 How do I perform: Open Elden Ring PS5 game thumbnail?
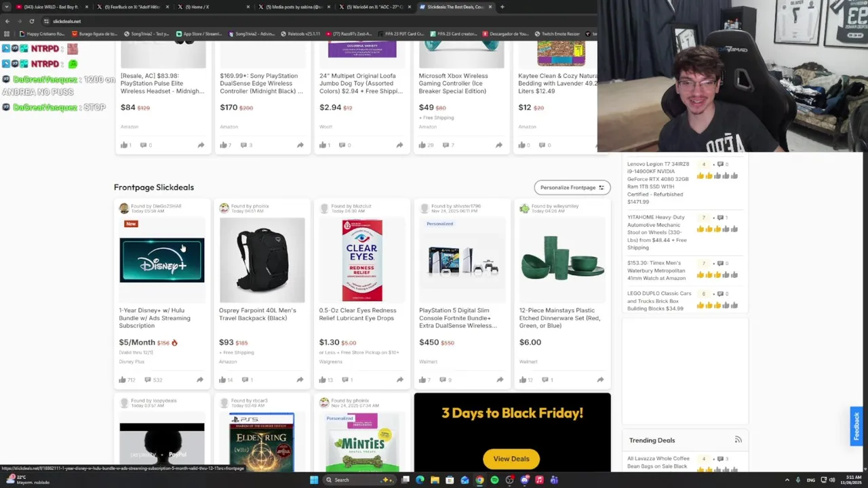pyautogui.click(x=261, y=442)
